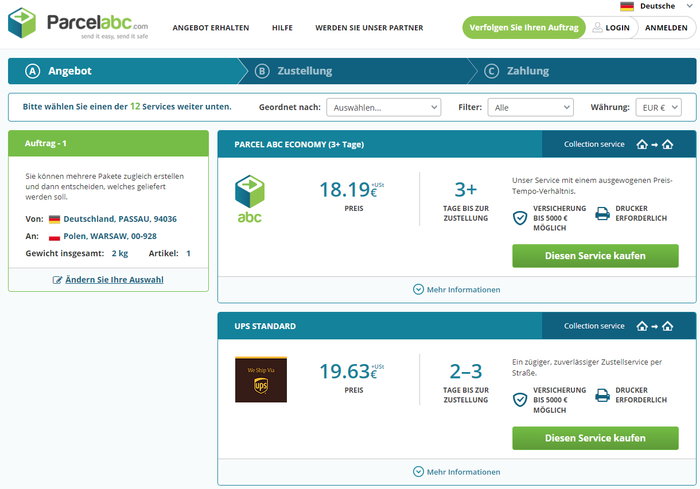Click the UPS We Ship Via logo

tap(261, 380)
